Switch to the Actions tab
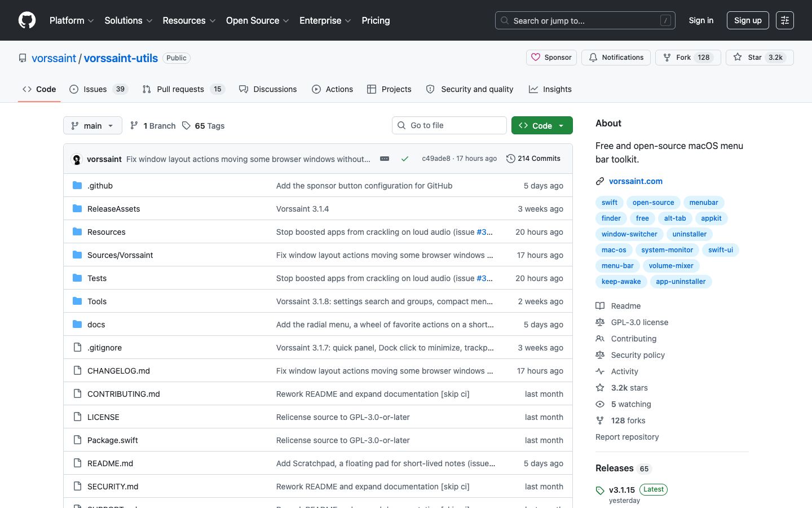Viewport: 812px width, 508px height. pos(332,89)
